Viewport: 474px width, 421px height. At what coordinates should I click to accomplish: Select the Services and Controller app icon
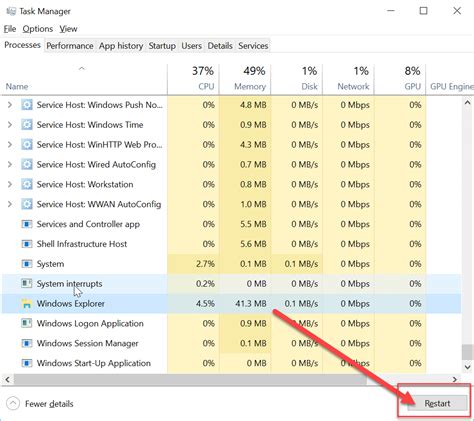tap(27, 224)
